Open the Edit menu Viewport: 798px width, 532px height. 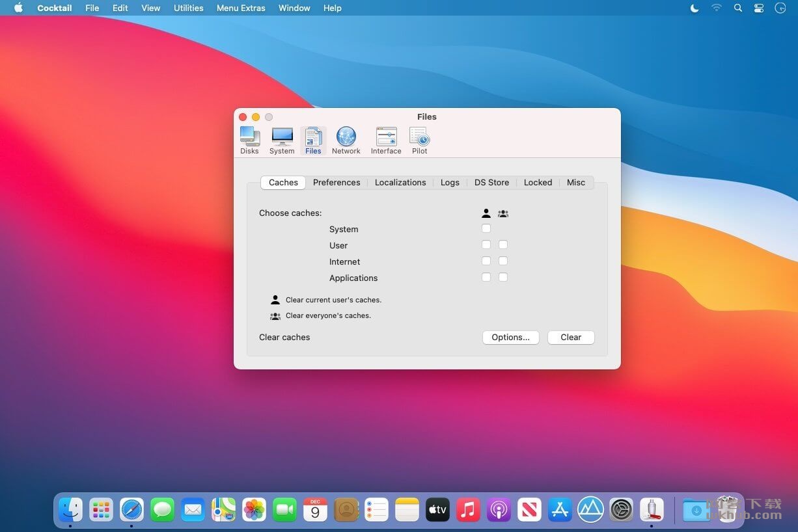coord(120,8)
